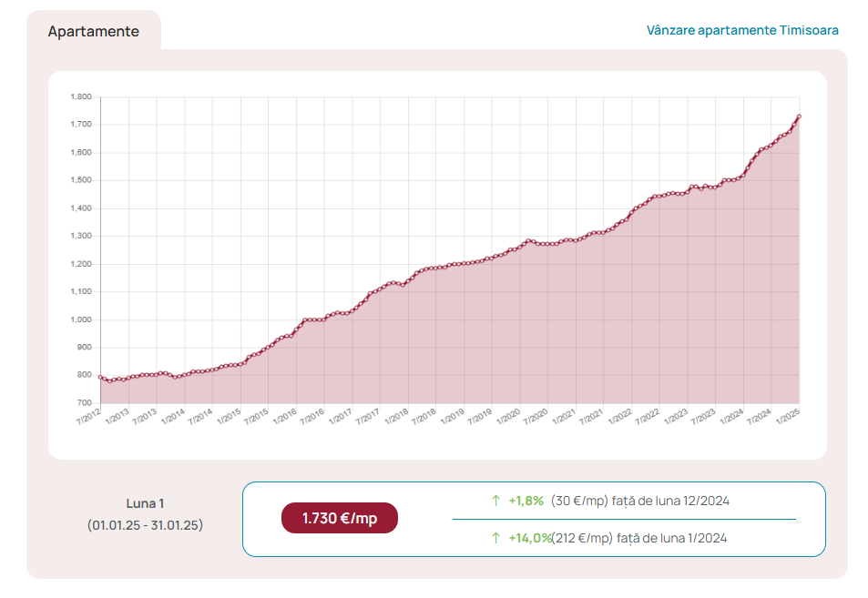Click the first data point at 7/2012
Screen dimensions: 868x598
pos(100,377)
